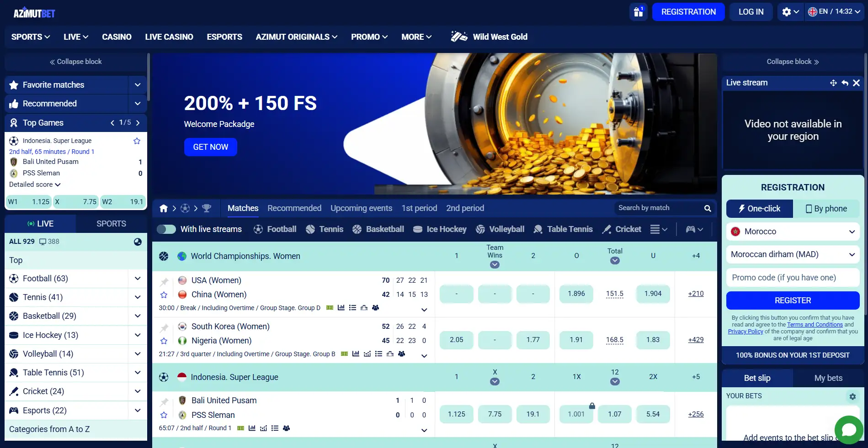Open the Morocco country dropdown
868x448 pixels.
(x=793, y=232)
